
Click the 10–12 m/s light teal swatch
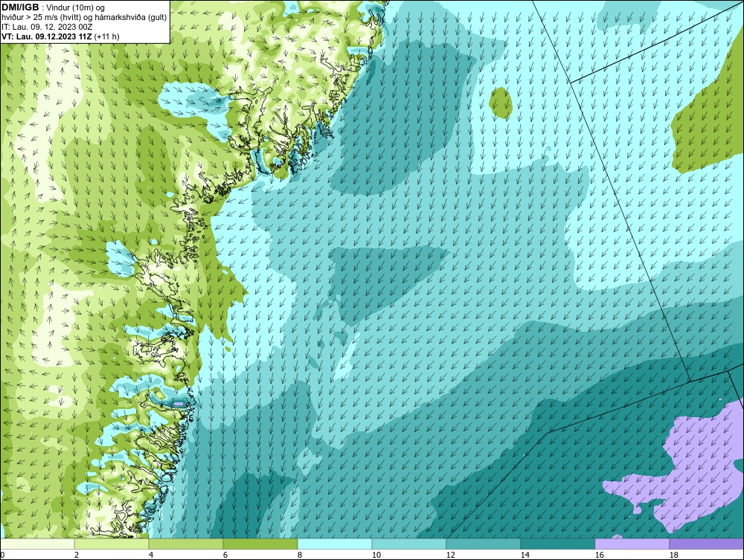click(x=409, y=544)
